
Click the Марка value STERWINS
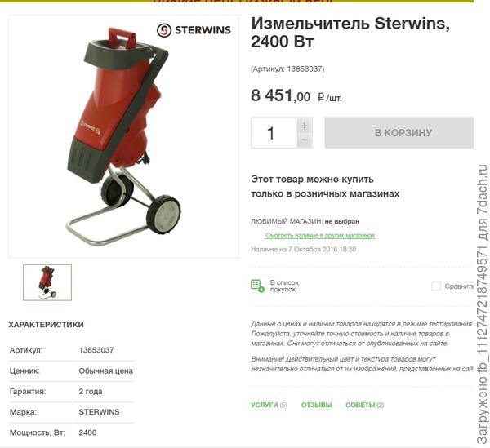(99, 412)
